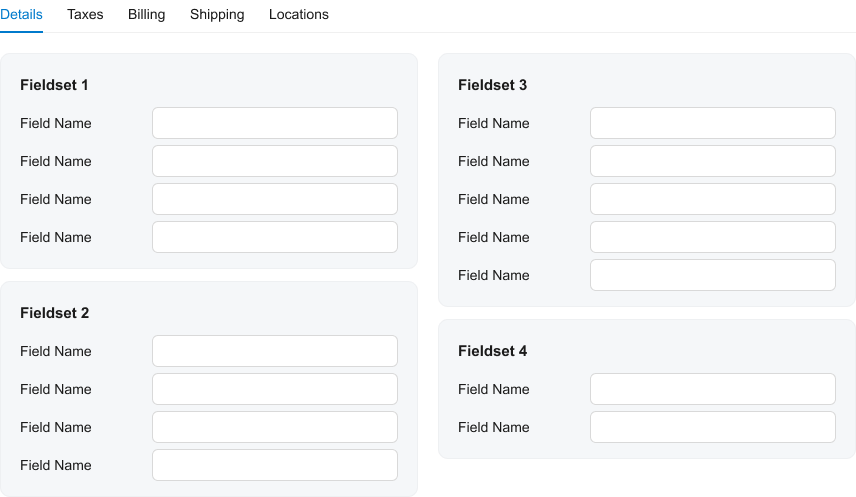Focus the first input in Fieldset 4
This screenshot has width=856, height=497.
[713, 389]
